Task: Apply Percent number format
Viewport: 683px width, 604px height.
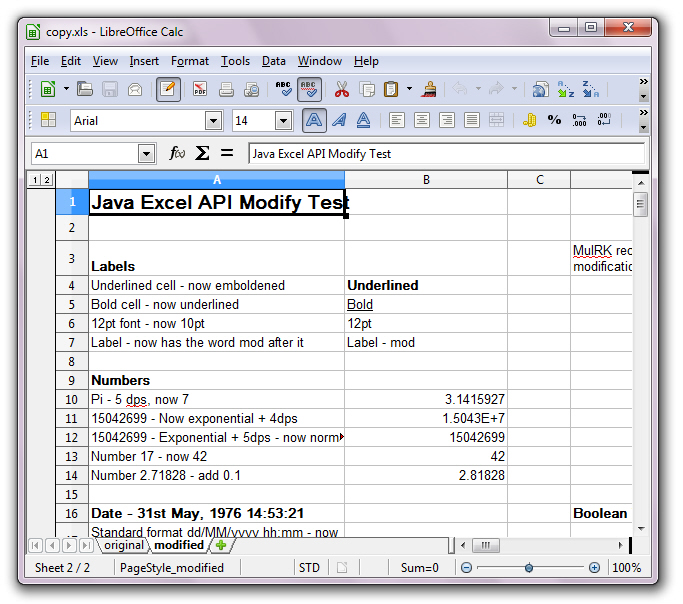Action: pos(555,120)
